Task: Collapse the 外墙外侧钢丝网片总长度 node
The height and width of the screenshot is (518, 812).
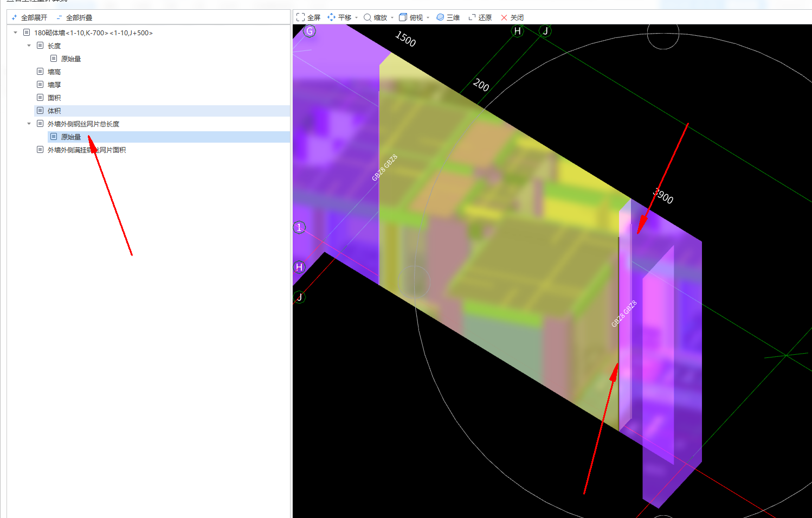Action: coord(29,124)
